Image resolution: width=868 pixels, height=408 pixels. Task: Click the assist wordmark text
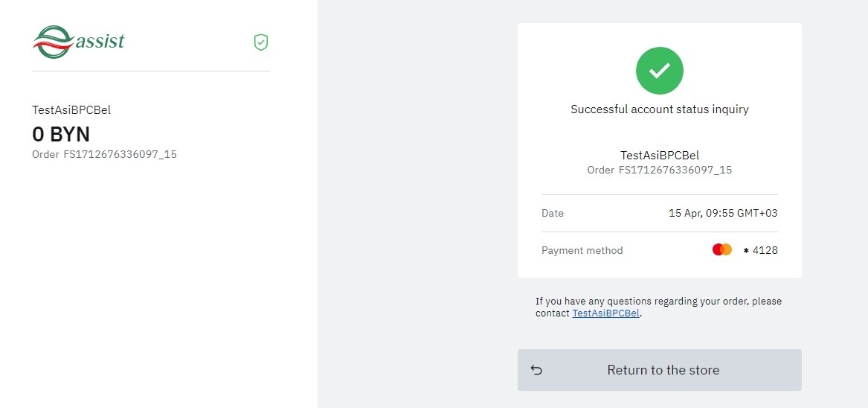pos(100,41)
